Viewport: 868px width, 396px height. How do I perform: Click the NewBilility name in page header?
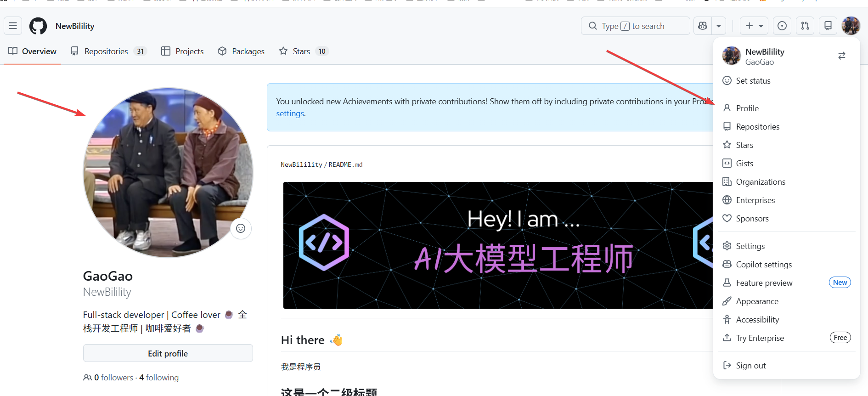[75, 26]
